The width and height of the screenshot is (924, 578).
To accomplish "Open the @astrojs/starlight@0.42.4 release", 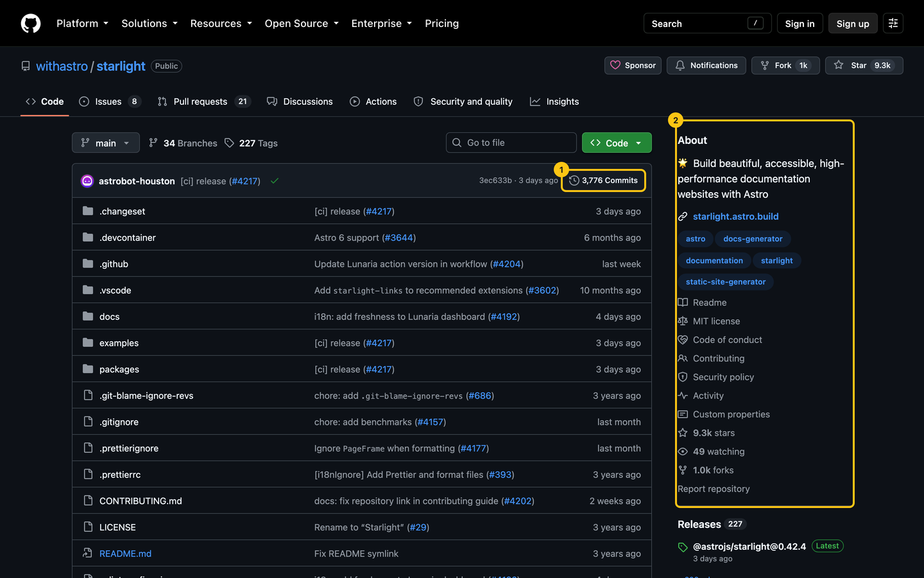I will coord(749,547).
